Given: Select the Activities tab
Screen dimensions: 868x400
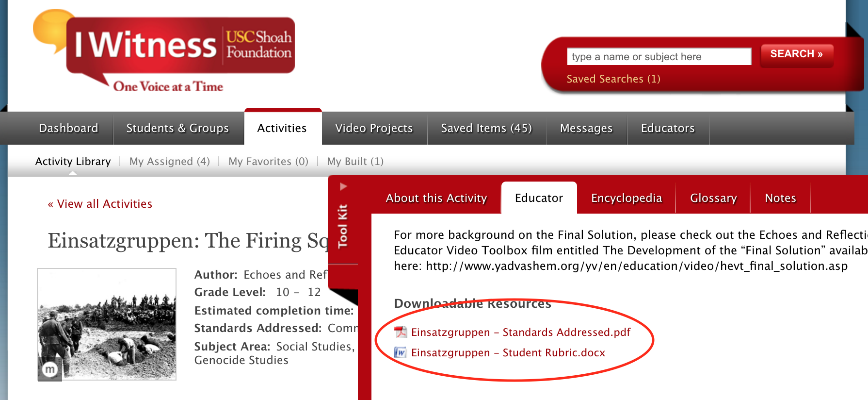Looking at the screenshot, I should click(282, 127).
